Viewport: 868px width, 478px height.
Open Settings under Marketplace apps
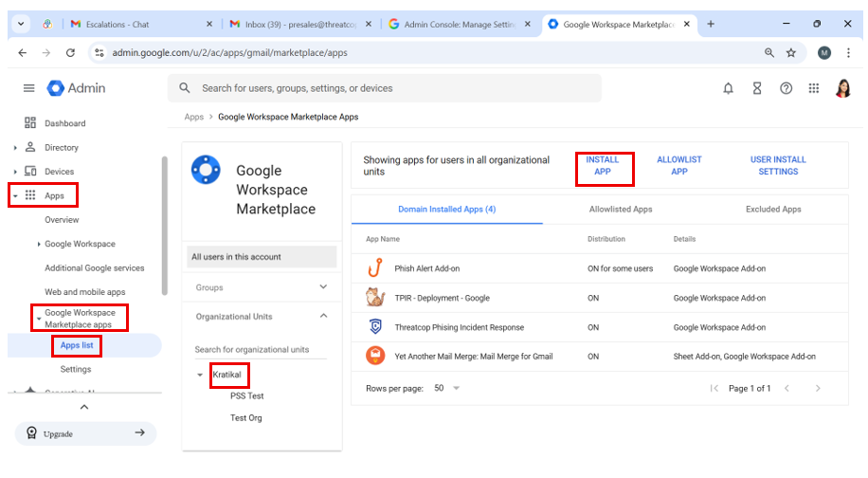(76, 370)
